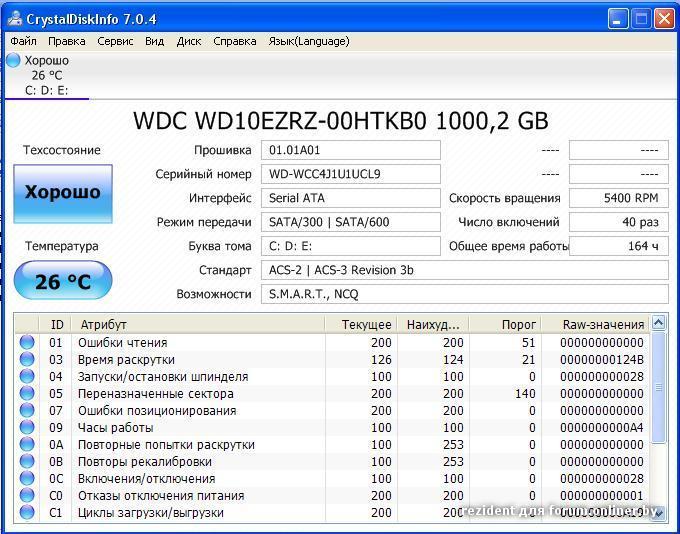Viewport: 680px width, 534px height.
Task: Click the scroll up arrow of attribute list
Action: pyautogui.click(x=658, y=322)
